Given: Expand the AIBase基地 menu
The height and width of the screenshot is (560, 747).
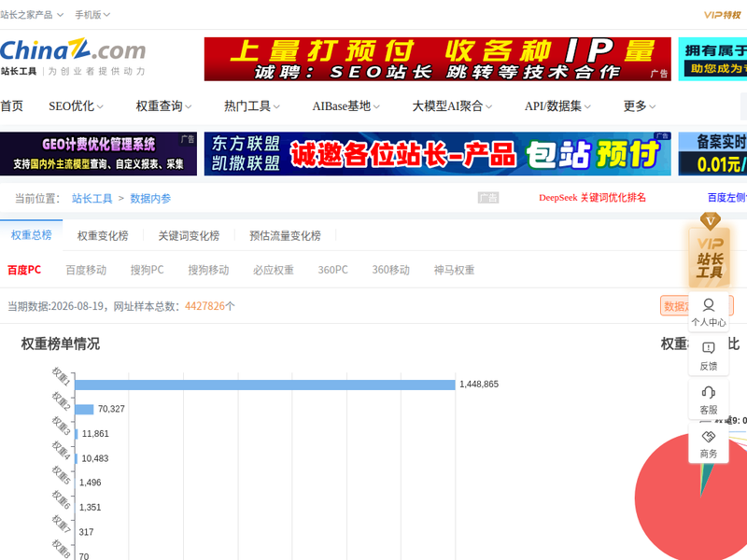Looking at the screenshot, I should point(345,105).
